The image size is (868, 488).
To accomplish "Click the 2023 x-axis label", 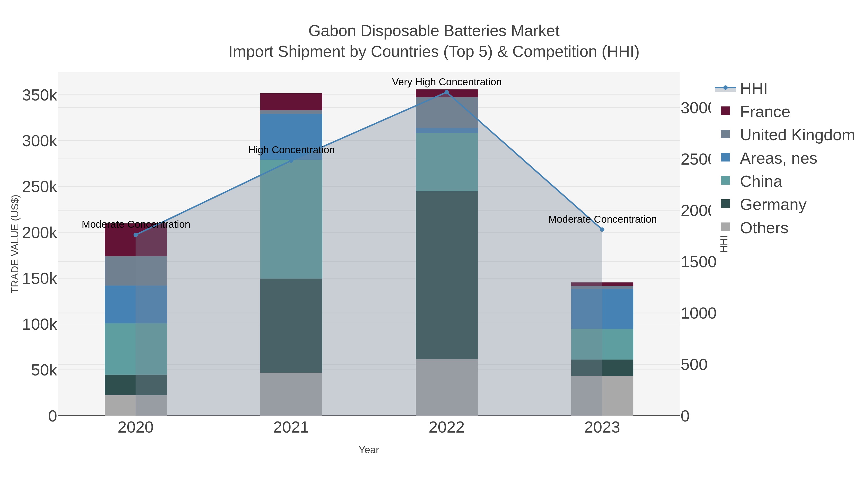I will [603, 428].
